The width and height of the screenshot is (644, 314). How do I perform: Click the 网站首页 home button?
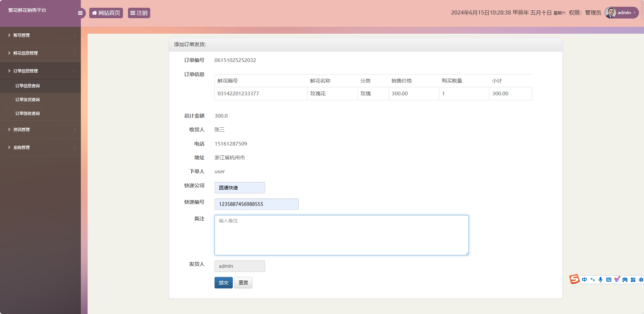106,13
